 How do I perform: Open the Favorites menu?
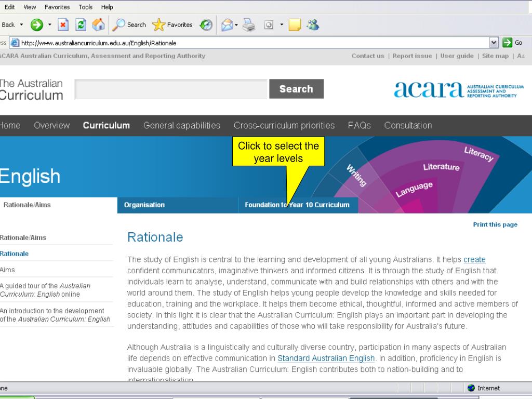57,7
